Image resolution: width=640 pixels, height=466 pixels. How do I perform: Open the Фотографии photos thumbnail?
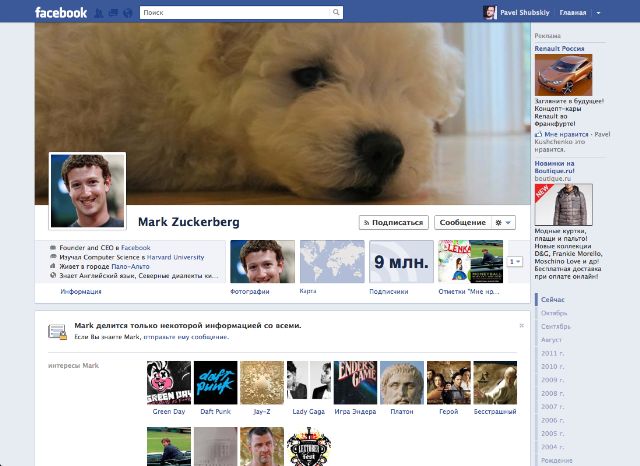tap(262, 262)
